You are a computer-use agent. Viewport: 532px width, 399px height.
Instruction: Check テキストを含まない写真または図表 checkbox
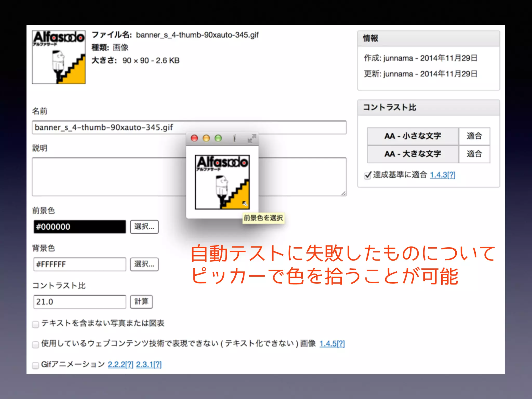pos(36,324)
